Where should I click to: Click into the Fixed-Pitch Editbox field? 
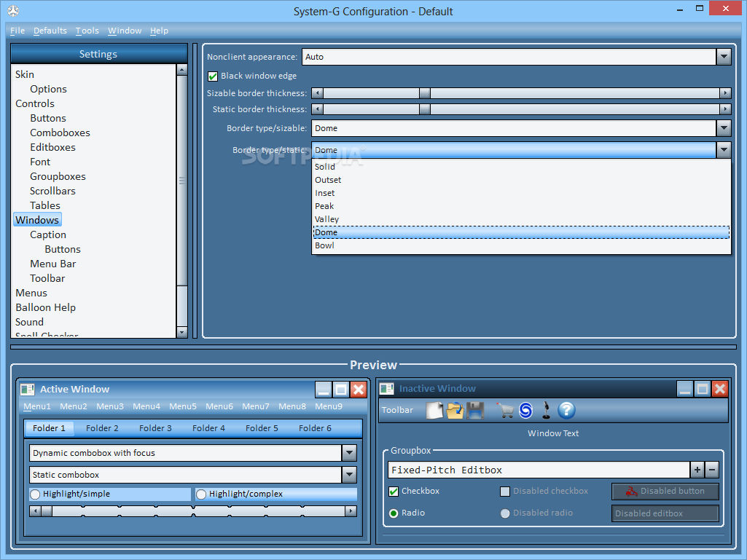[539, 470]
